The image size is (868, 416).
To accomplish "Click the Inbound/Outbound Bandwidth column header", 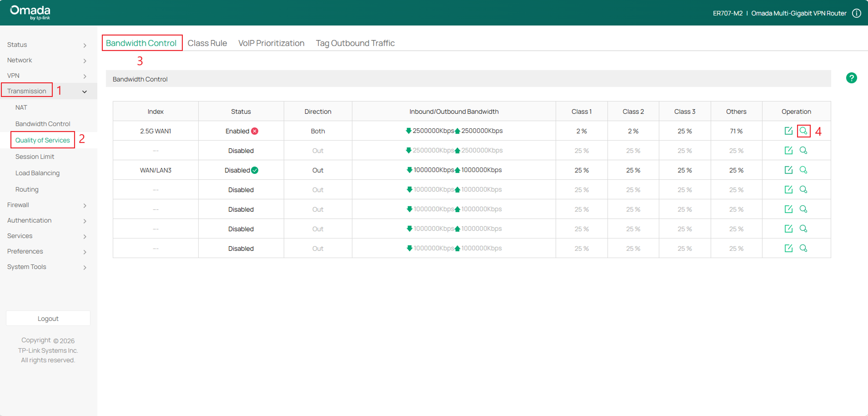I will tap(454, 111).
